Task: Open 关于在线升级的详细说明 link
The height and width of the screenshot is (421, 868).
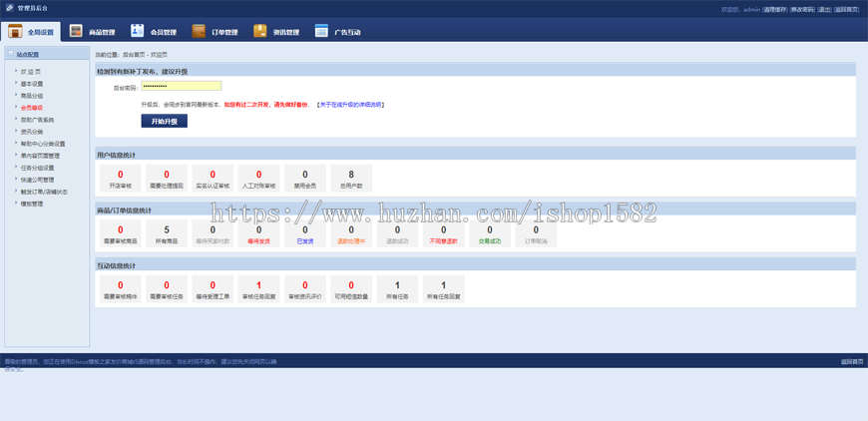Action: [351, 104]
